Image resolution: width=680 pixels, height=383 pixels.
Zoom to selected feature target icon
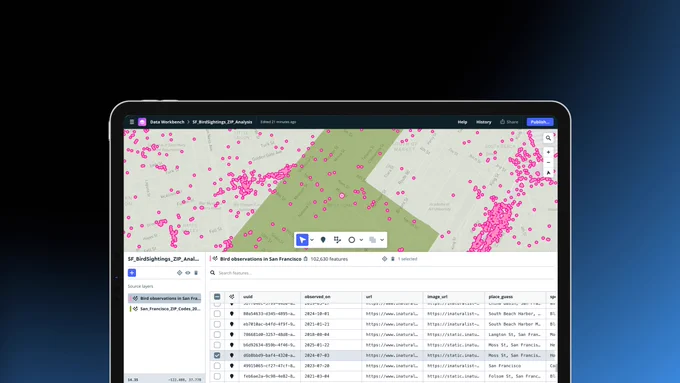coord(384,259)
